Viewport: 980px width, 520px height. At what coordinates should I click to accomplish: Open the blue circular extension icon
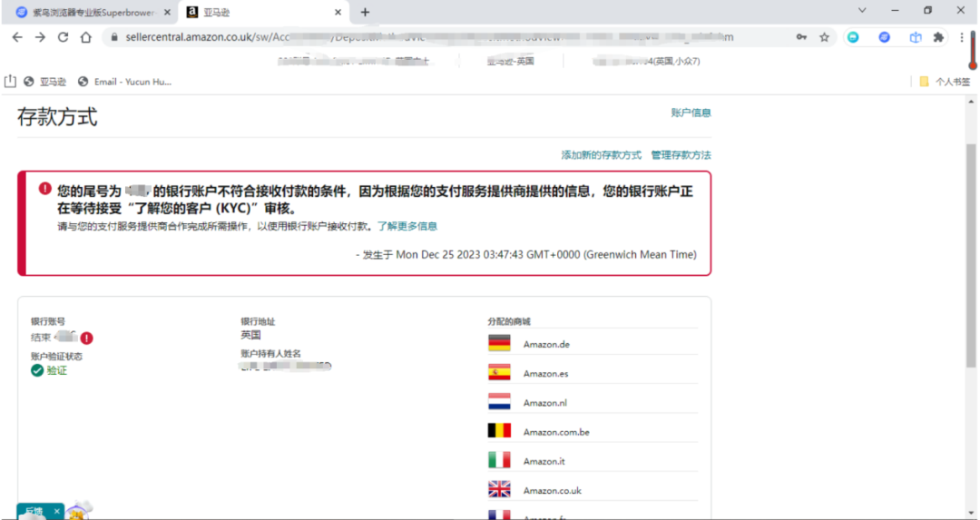tap(885, 37)
